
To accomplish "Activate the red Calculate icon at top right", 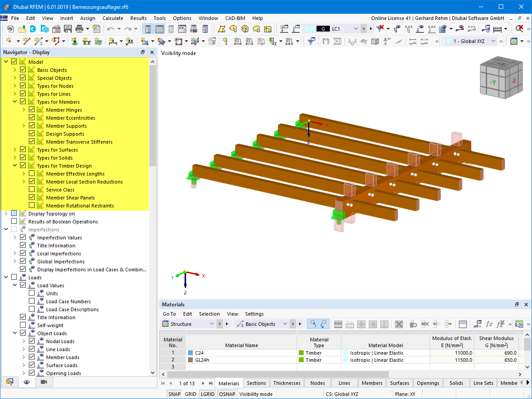I will pyautogui.click(x=520, y=28).
